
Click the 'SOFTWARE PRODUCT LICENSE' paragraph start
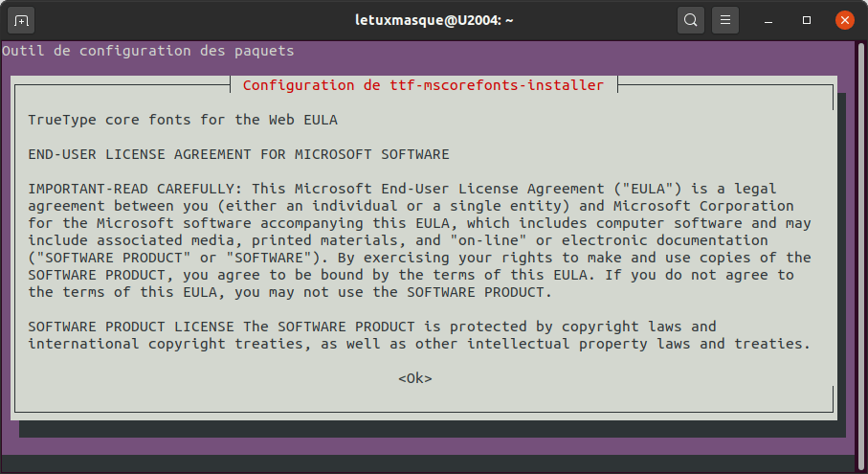[x=128, y=327]
